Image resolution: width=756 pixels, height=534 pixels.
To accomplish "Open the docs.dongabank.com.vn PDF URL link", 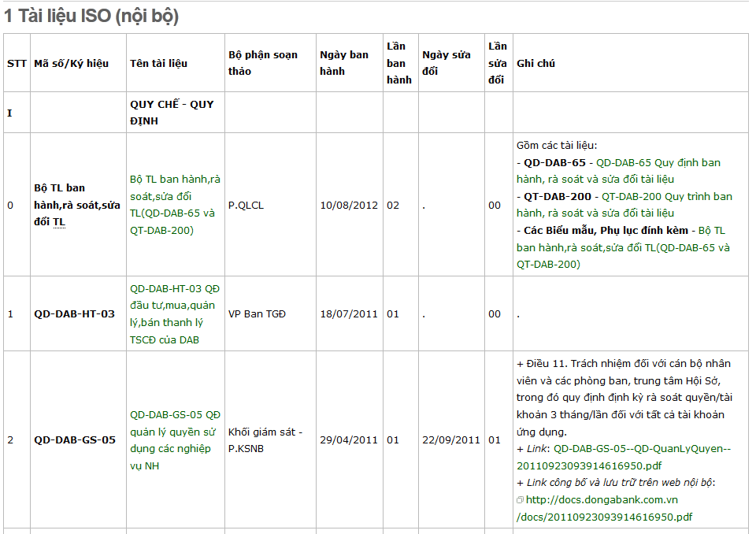I will point(604,509).
